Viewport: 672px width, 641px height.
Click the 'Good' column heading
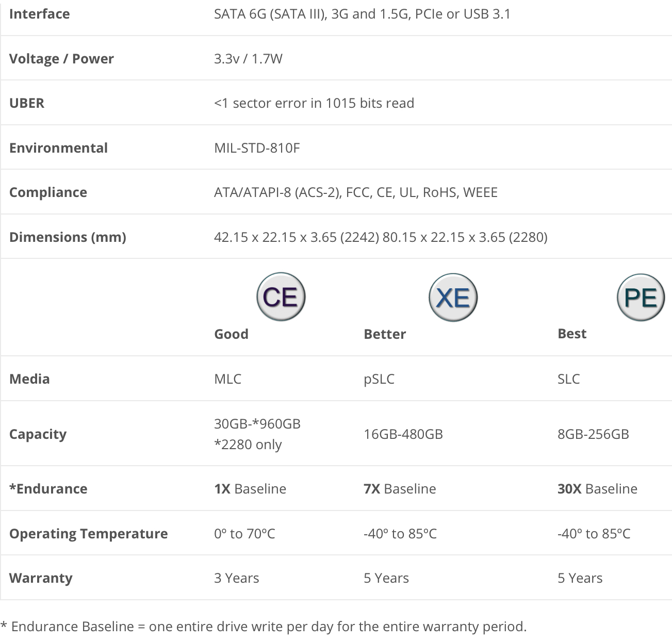[231, 334]
